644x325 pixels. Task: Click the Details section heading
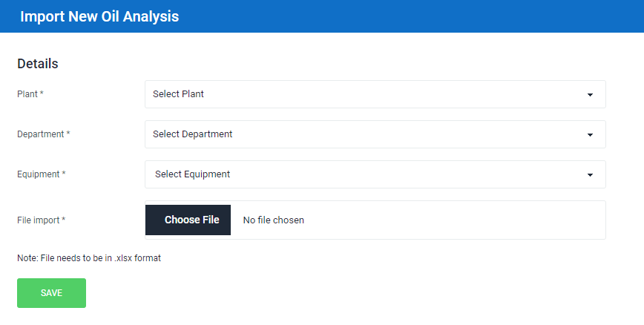(38, 64)
